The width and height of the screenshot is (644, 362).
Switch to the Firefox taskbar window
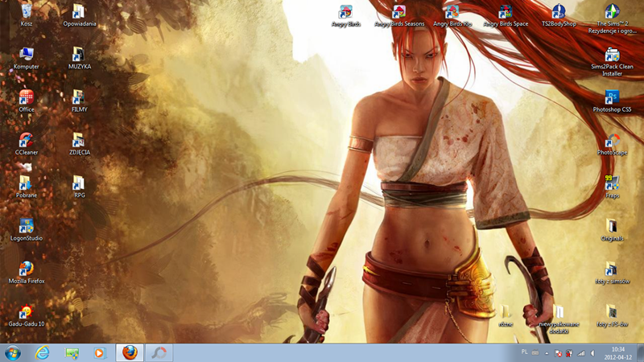pos(130,353)
